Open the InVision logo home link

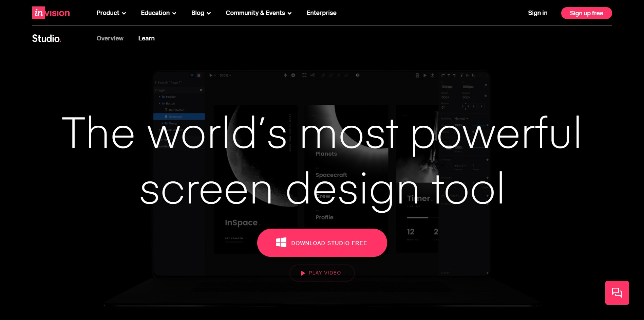(x=51, y=13)
